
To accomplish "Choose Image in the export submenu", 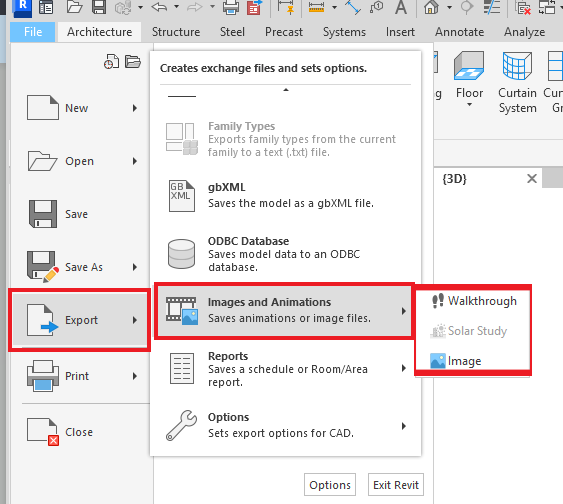I will coord(456,361).
